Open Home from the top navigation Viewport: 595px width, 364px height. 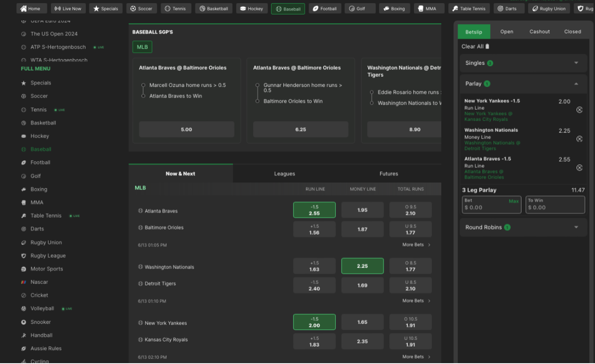(31, 9)
